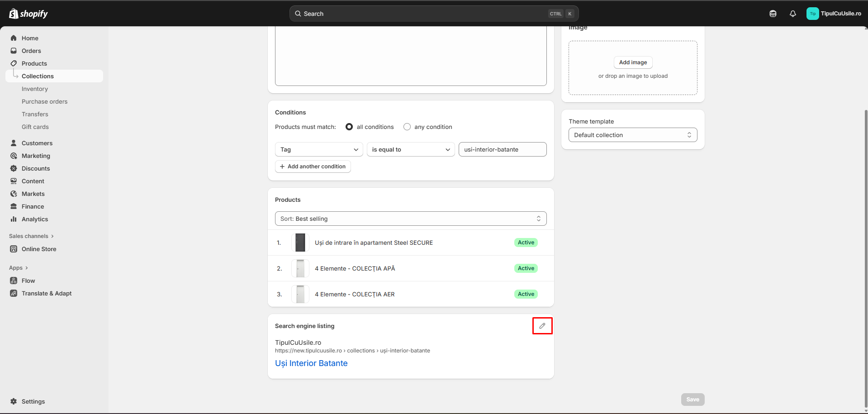This screenshot has height=414, width=868.
Task: Click the Translate & Adapt app icon
Action: [14, 293]
